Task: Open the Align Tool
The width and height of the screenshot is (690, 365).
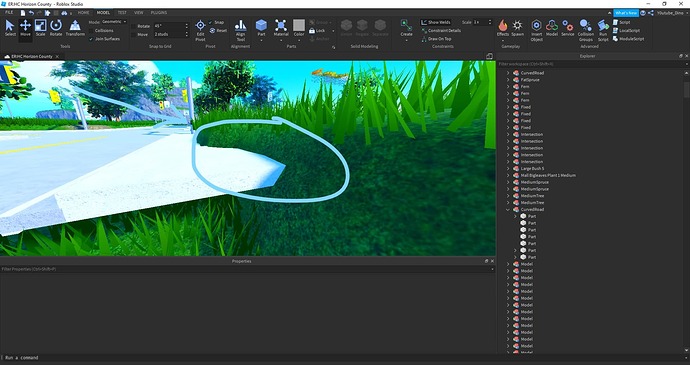Action: (x=240, y=30)
